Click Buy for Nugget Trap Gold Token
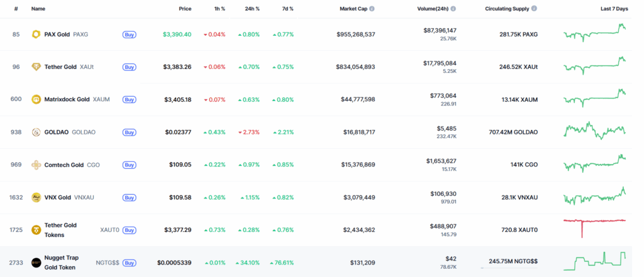The width and height of the screenshot is (644, 277). click(130, 263)
